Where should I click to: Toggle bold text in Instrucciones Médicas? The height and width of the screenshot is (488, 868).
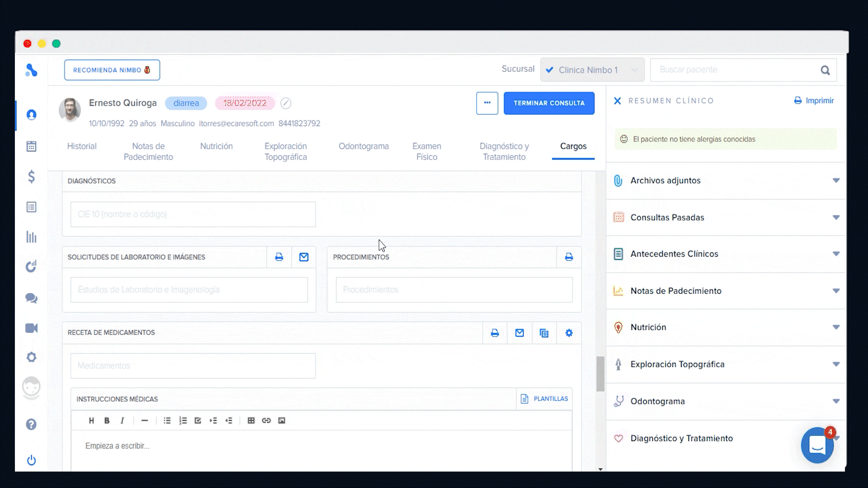(107, 420)
